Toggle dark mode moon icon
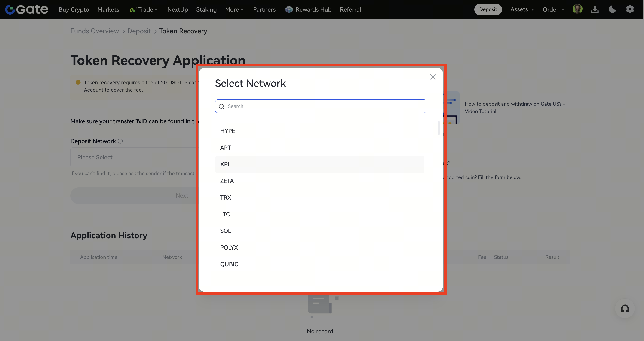 tap(612, 9)
